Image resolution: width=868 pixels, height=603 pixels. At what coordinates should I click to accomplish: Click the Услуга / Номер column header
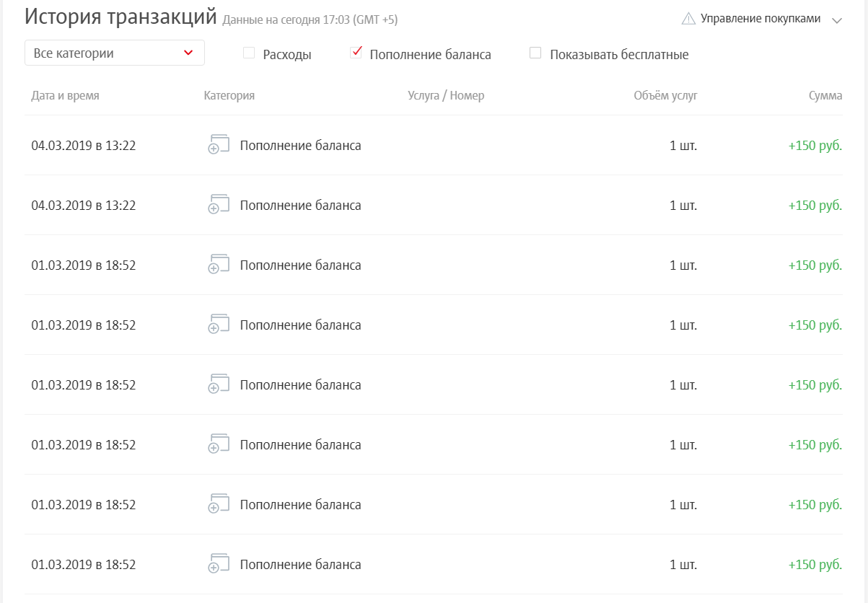pyautogui.click(x=446, y=95)
